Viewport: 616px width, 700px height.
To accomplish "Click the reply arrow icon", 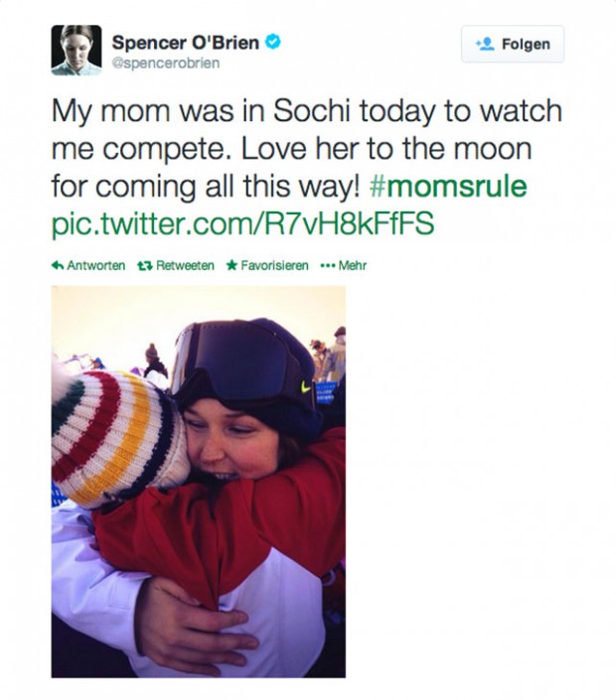I will coord(58,266).
